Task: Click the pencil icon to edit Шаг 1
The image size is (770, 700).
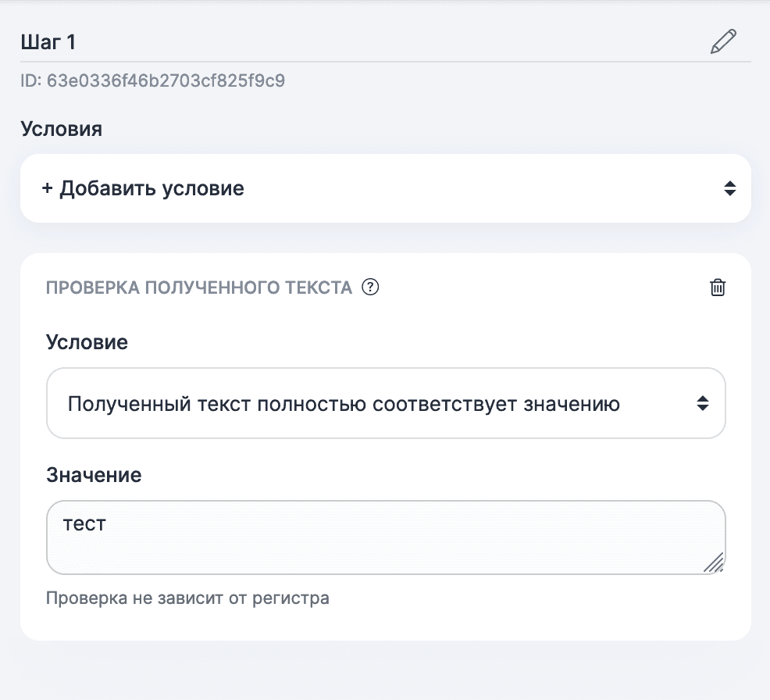Action: pos(723,41)
